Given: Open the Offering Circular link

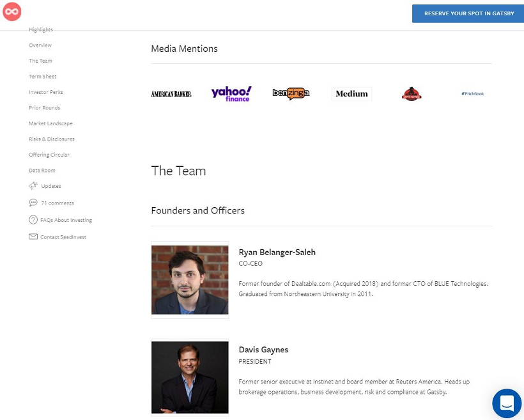Looking at the screenshot, I should pos(49,155).
